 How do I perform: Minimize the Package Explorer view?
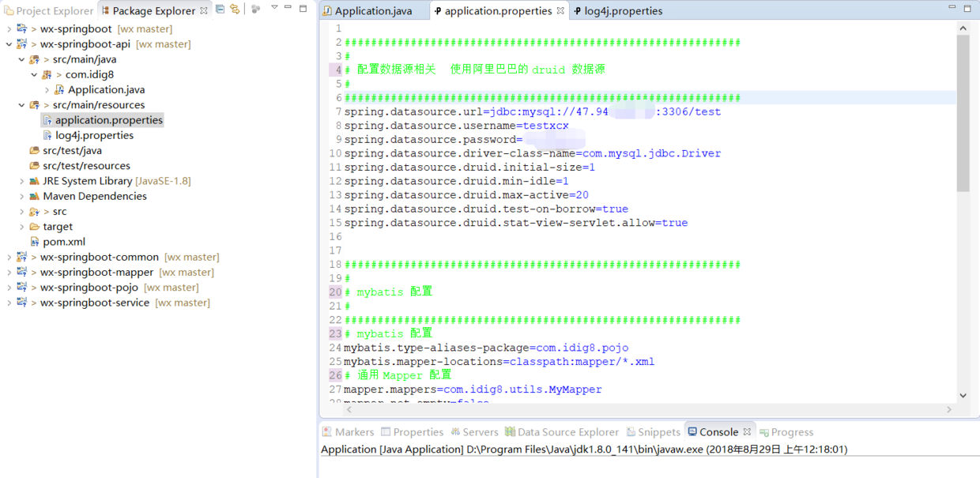pos(288,8)
